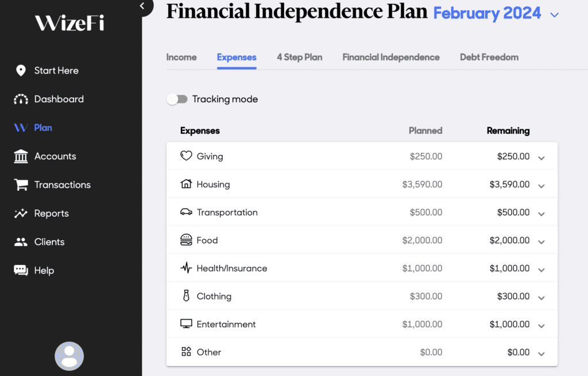Click the Food burger icon
The height and width of the screenshot is (376, 588).
(186, 240)
